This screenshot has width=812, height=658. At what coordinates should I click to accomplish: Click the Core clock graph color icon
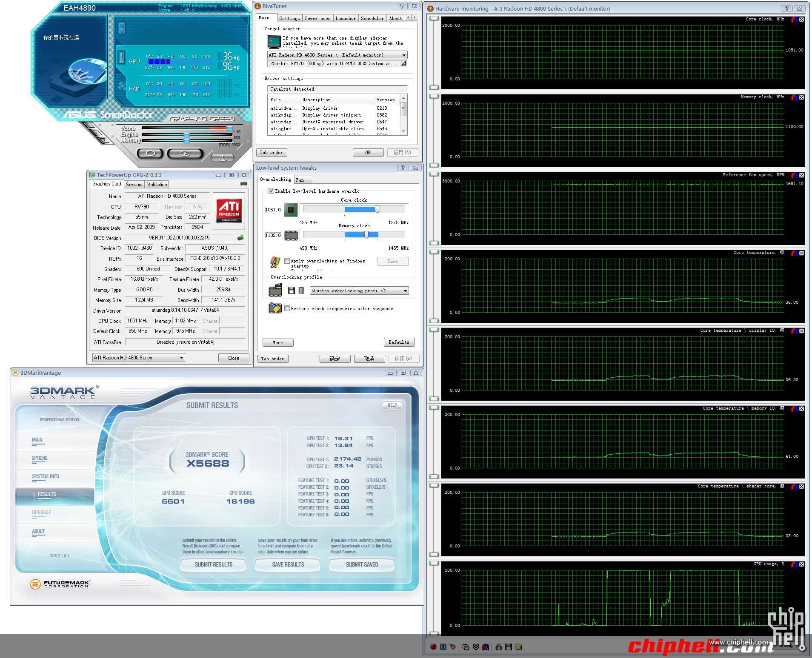point(794,20)
